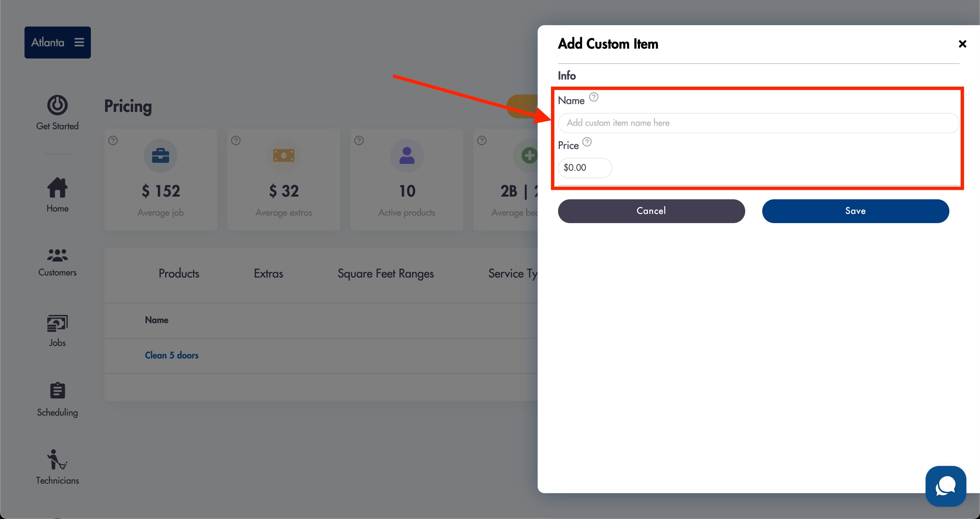This screenshot has height=519, width=980.
Task: Focus the custom item name field
Action: click(x=758, y=123)
